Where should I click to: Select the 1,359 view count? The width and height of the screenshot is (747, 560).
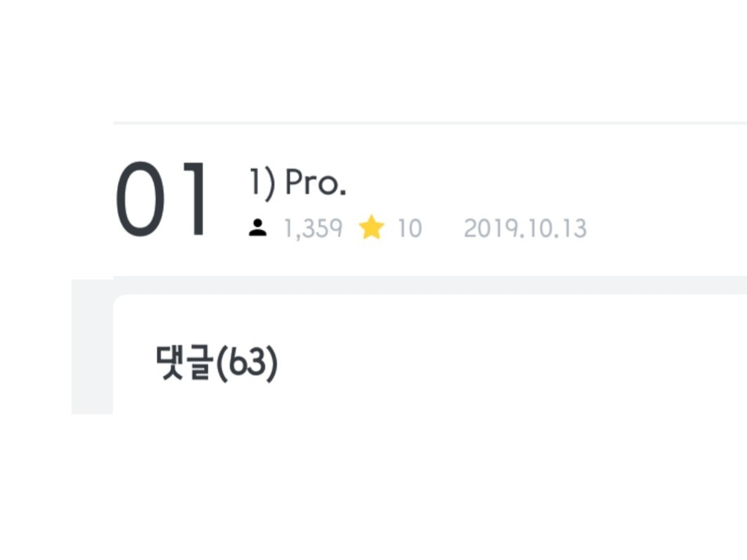coord(314,228)
